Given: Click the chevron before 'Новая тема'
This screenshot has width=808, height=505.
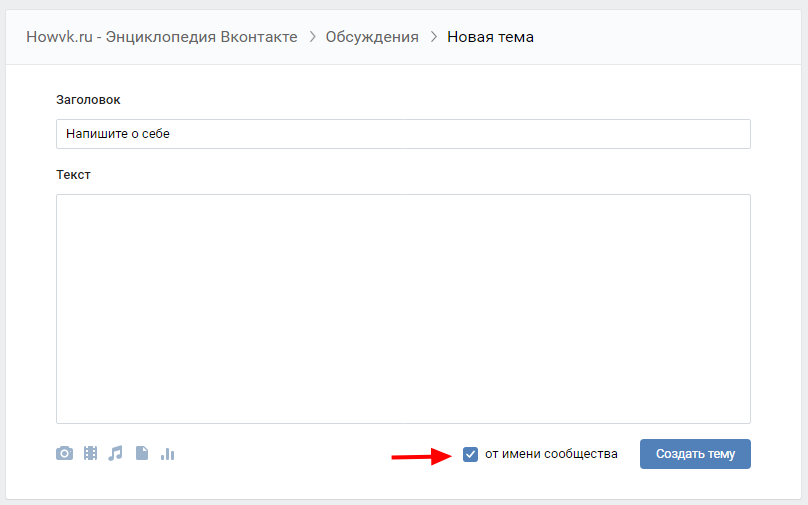Looking at the screenshot, I should coord(433,37).
